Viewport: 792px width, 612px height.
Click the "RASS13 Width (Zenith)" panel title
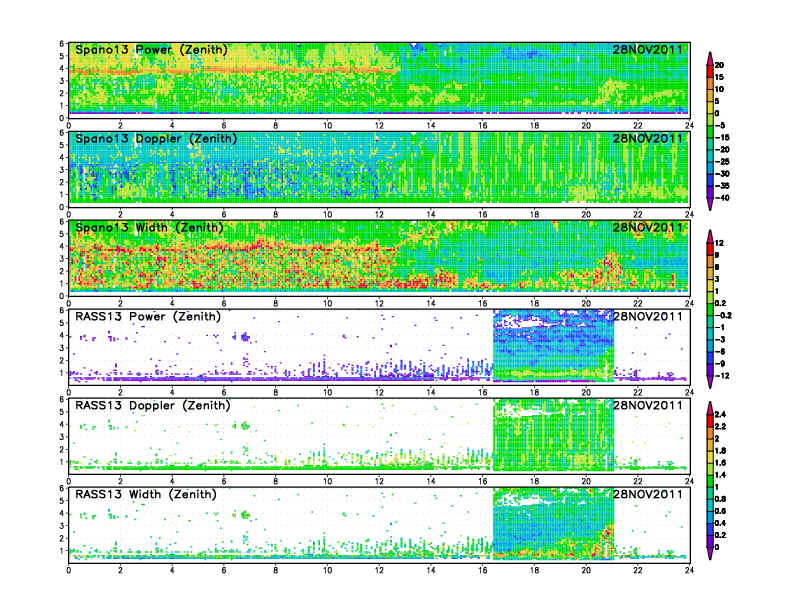click(x=145, y=494)
